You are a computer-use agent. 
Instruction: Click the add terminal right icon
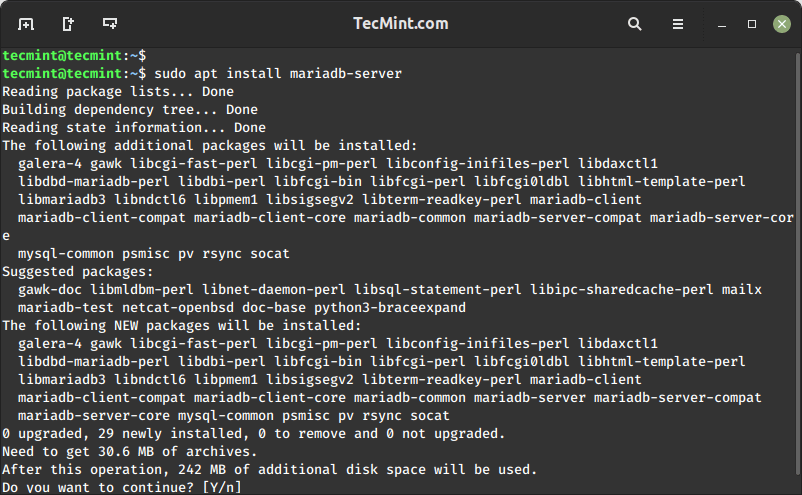click(x=68, y=23)
